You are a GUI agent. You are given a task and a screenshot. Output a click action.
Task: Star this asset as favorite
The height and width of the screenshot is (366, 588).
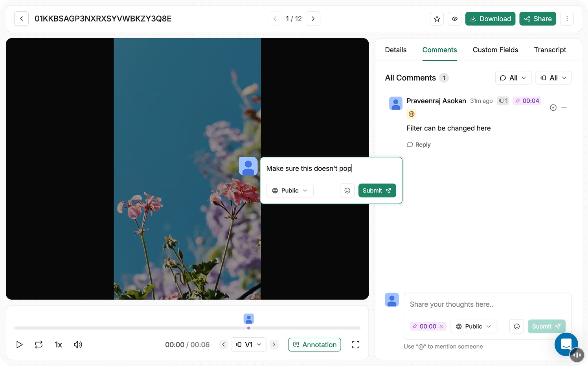click(x=437, y=19)
